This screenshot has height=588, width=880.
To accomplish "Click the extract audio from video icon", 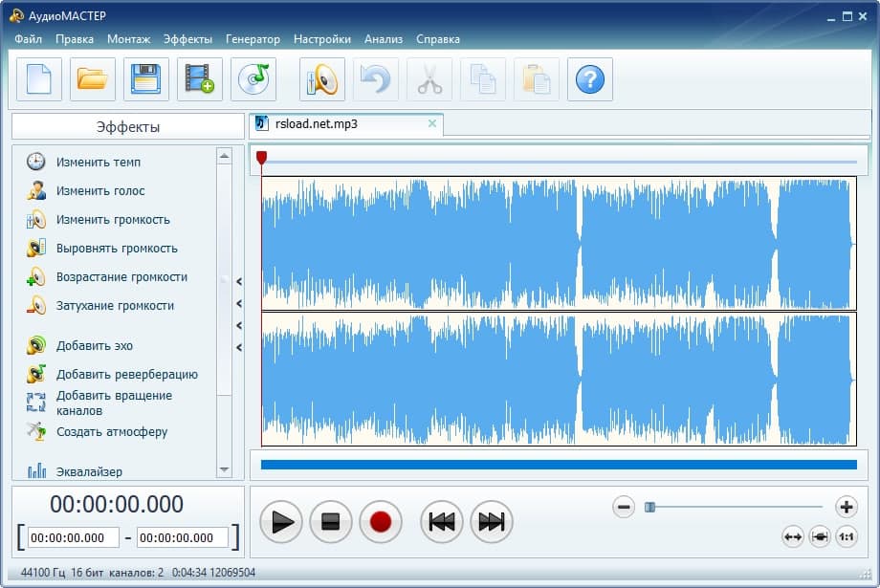I will coord(200,79).
